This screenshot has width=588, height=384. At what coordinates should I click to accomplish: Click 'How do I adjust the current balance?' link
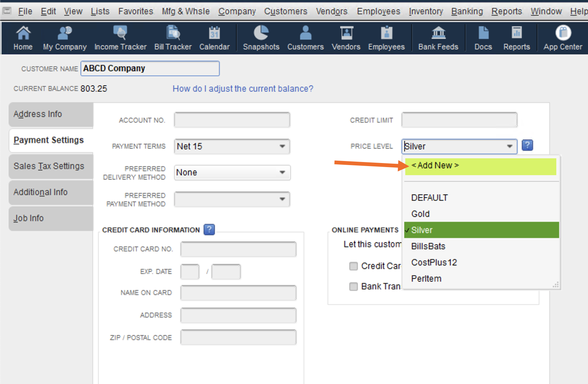[243, 89]
